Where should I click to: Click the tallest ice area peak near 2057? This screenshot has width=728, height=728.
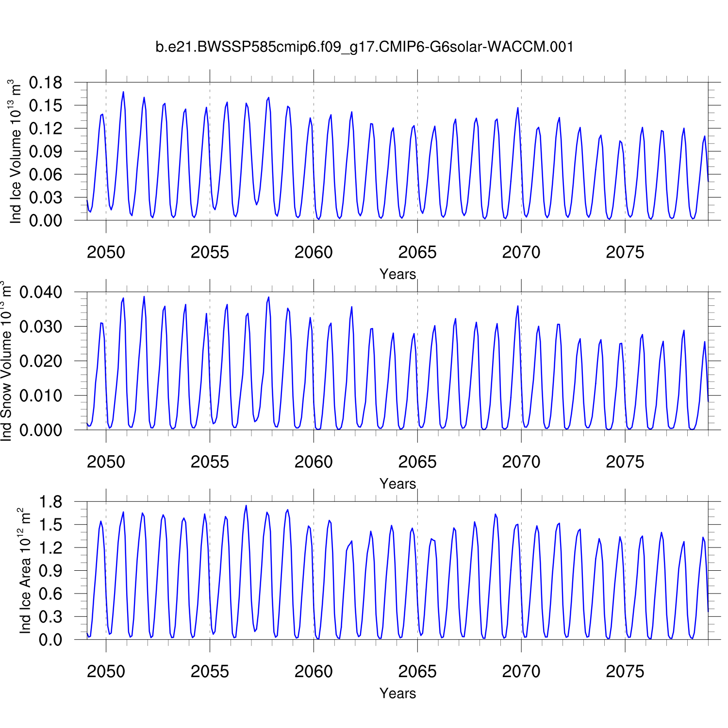pos(246,506)
